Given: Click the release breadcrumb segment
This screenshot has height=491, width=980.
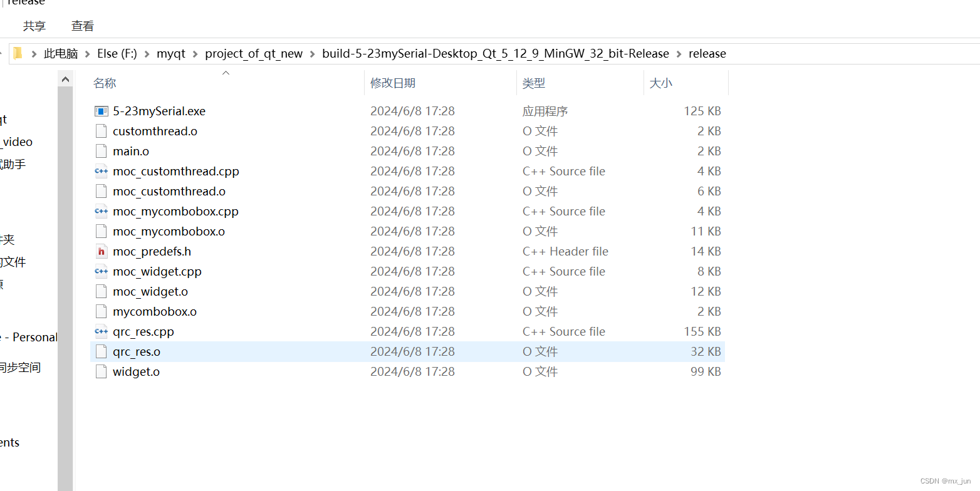Looking at the screenshot, I should point(707,54).
